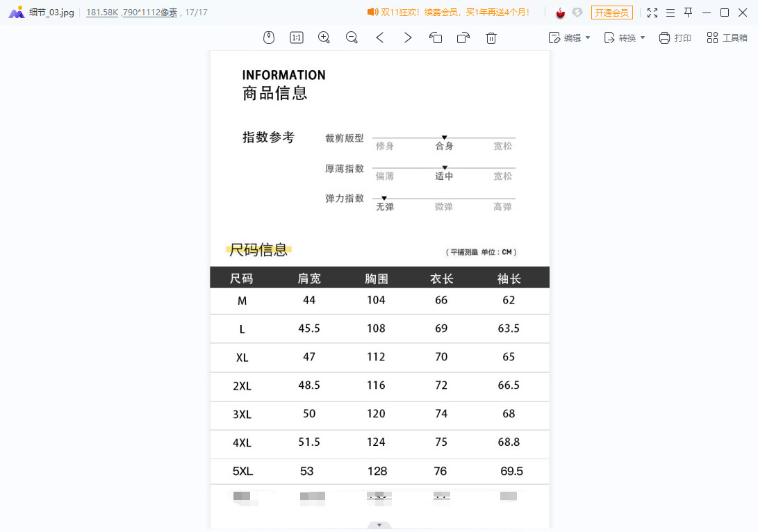Print the image with 打印
758x532 pixels.
coord(675,38)
